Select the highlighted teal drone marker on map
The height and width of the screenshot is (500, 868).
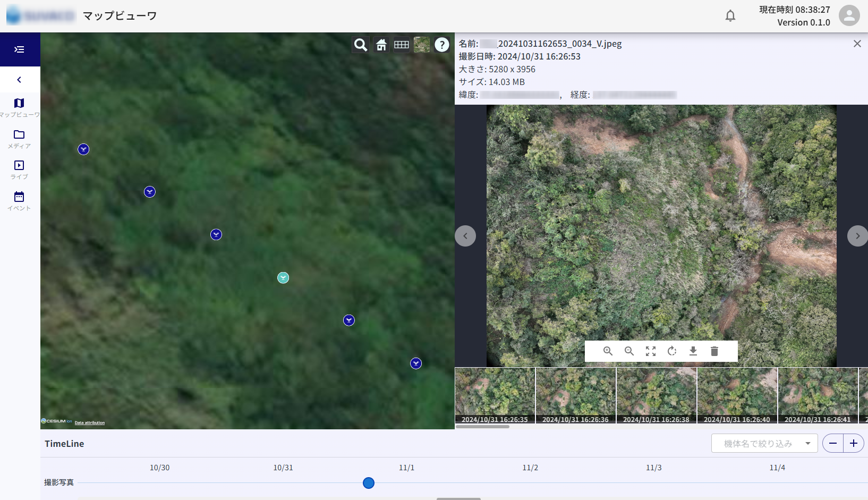point(283,278)
